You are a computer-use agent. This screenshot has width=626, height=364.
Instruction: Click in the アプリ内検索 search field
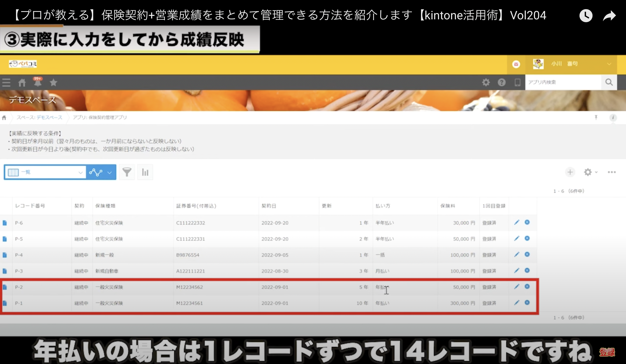coord(563,82)
